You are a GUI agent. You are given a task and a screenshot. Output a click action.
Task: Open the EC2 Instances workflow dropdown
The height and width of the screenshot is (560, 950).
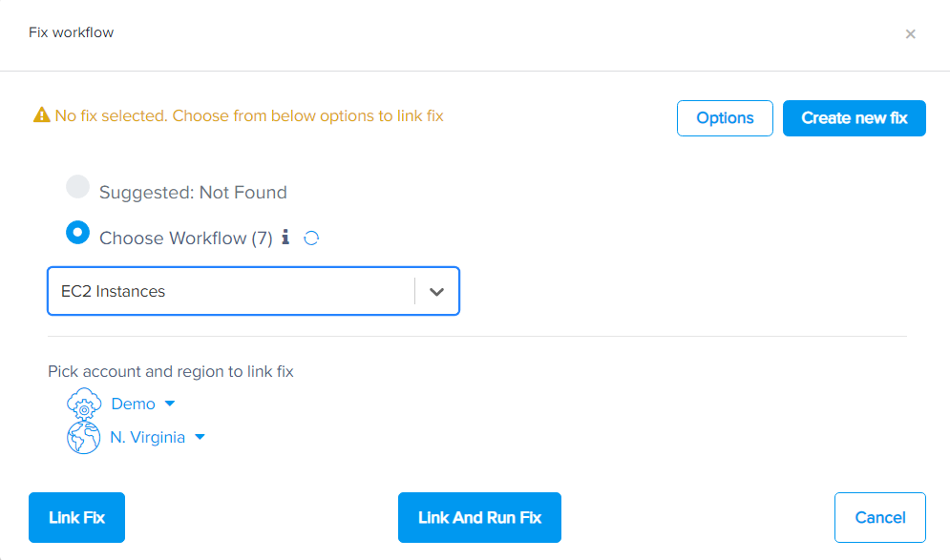pyautogui.click(x=231, y=291)
